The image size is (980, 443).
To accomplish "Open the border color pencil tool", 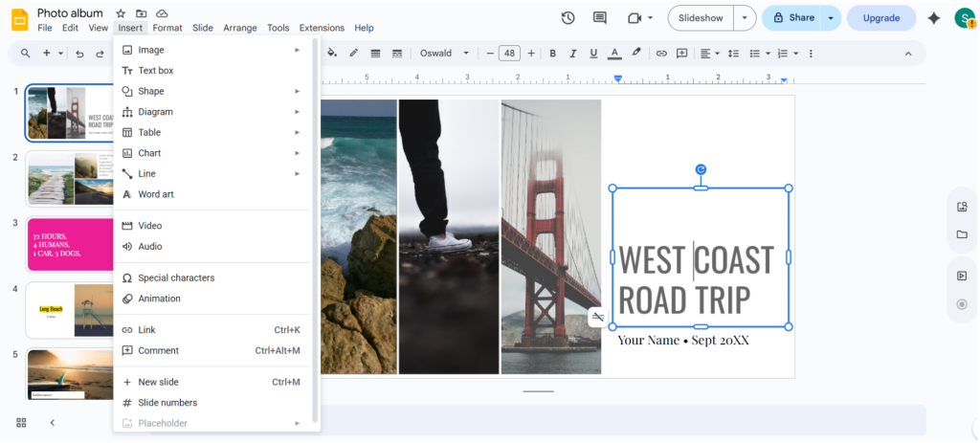I will coord(354,54).
